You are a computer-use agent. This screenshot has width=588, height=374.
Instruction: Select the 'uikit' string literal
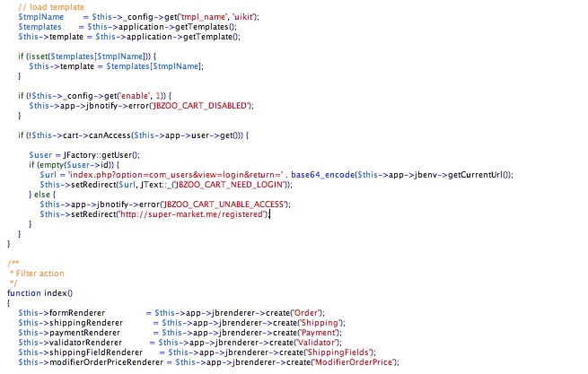244,17
